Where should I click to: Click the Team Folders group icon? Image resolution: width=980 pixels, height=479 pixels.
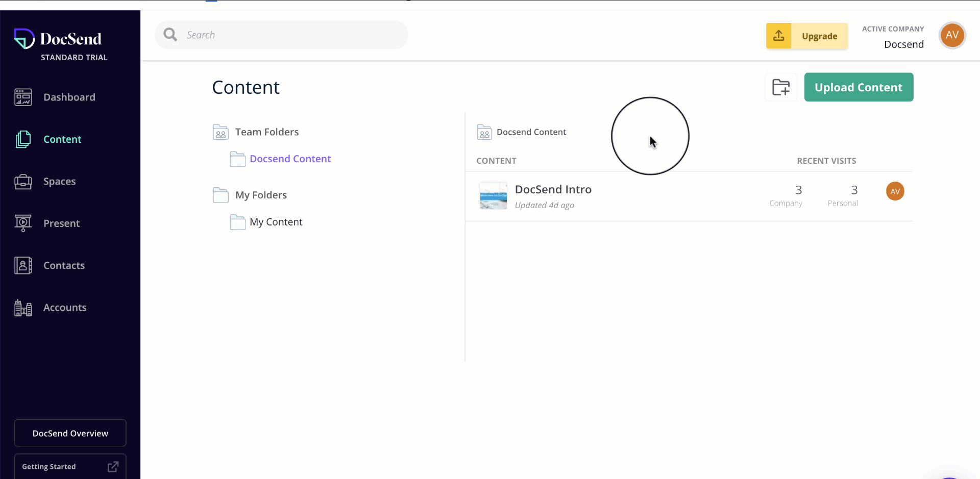coord(220,132)
